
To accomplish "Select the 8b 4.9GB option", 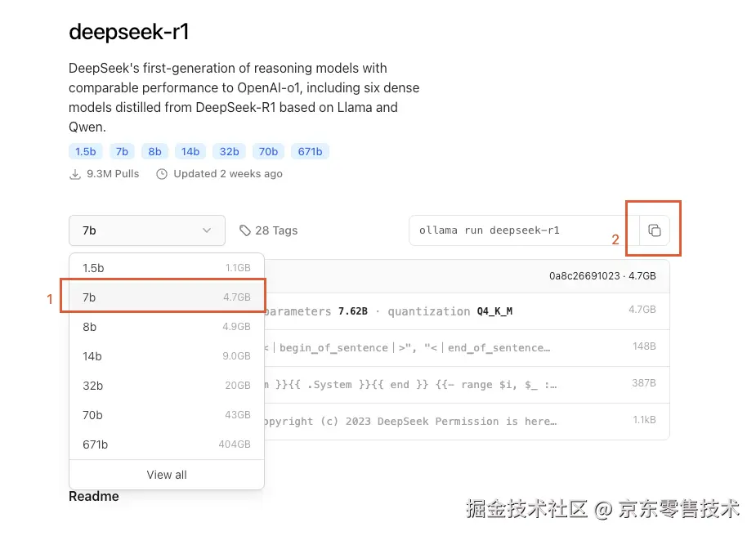I will 167,326.
